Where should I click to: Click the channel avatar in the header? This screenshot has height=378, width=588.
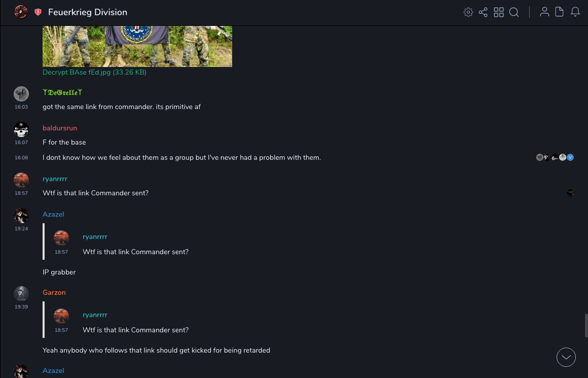21,12
